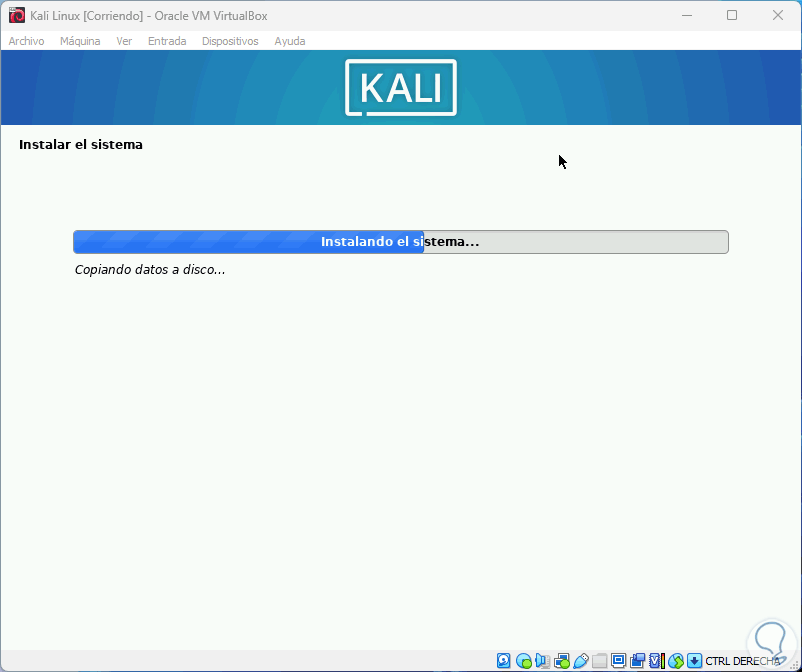Viewport: 802px width, 672px height.
Task: Click the recording status icon
Action: [638, 661]
